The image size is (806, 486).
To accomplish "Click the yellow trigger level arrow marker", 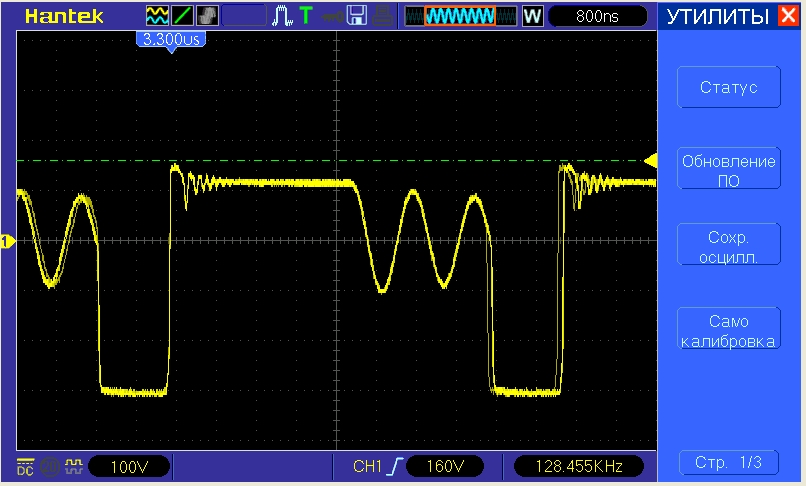I will pyautogui.click(x=650, y=160).
